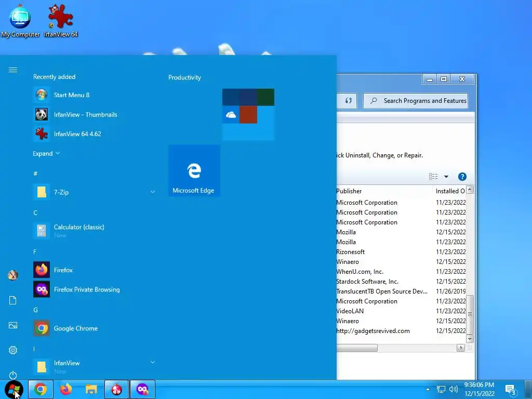Viewport: 532px width, 399px height.
Task: Launch Google Chrome from the app list
Action: (x=95, y=328)
